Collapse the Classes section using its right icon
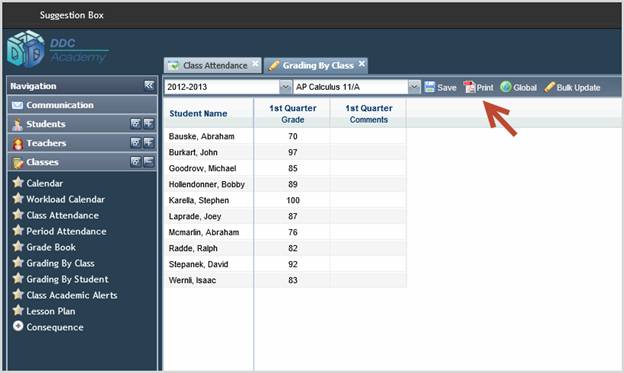The height and width of the screenshot is (373, 624). (148, 161)
